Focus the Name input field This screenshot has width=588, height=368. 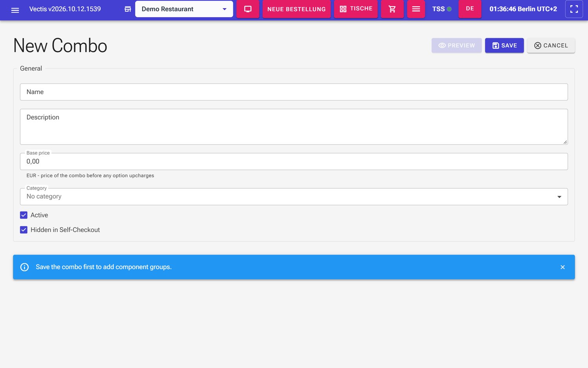(x=294, y=92)
